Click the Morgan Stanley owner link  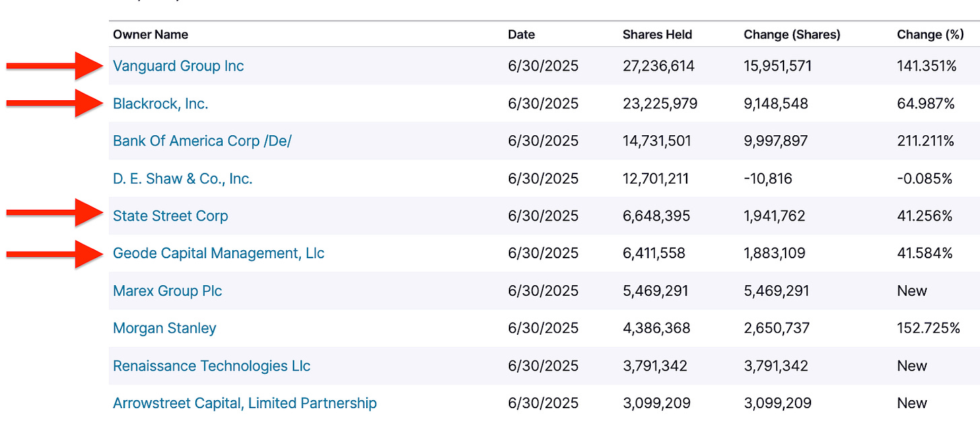point(164,328)
